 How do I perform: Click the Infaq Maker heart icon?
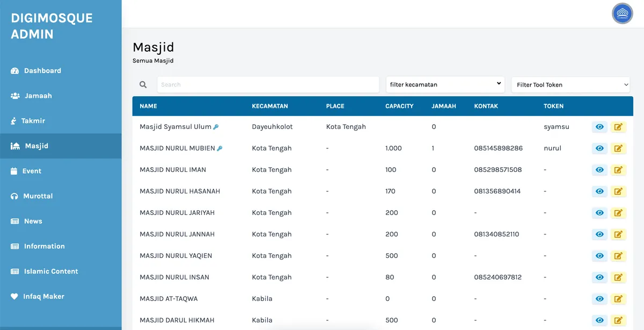(14, 296)
